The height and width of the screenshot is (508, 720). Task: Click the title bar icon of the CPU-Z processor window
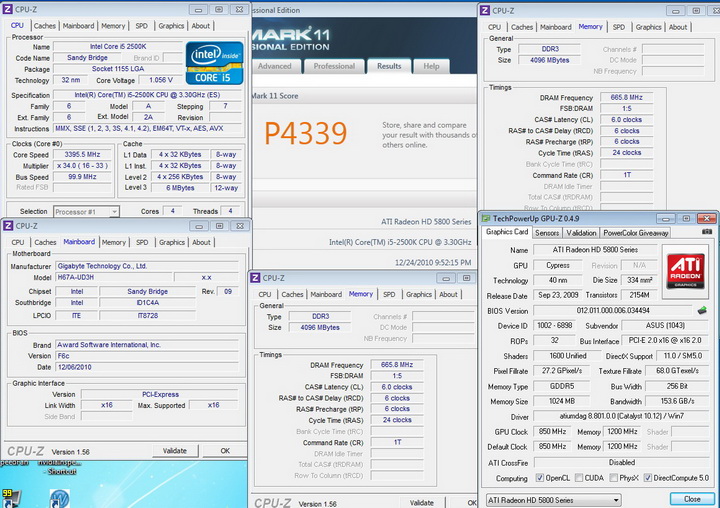[8, 9]
